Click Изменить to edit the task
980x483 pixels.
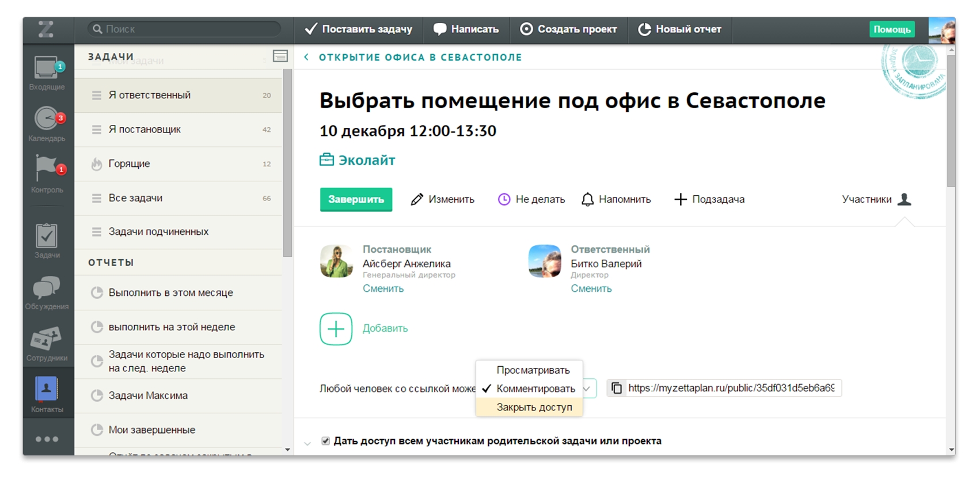[x=442, y=199]
